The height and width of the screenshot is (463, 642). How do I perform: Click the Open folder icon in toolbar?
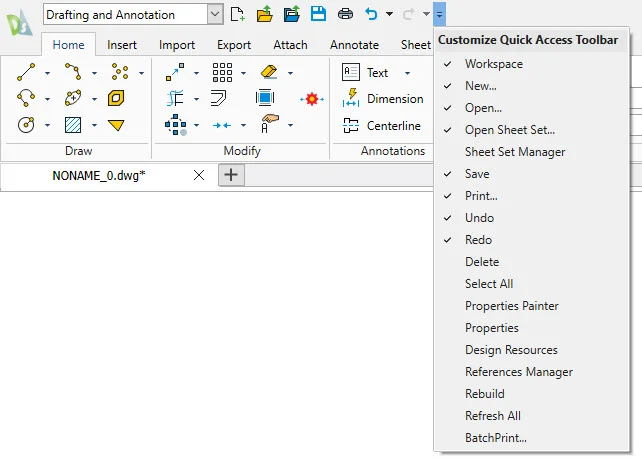[265, 14]
